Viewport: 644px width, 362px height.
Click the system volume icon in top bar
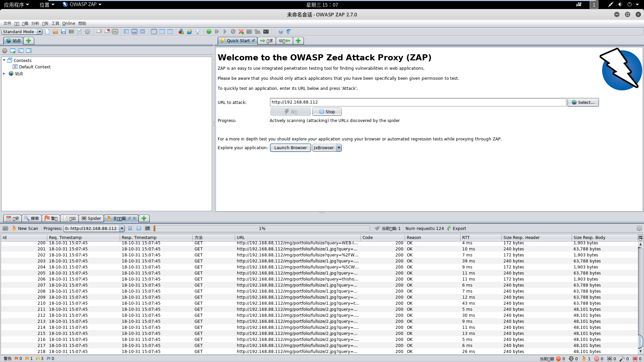tap(620, 4)
